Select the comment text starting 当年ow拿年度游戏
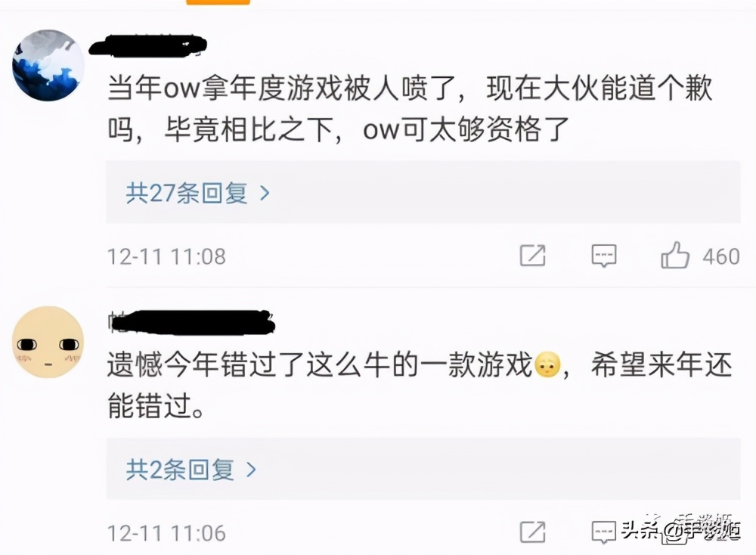Screen dimensions: 756x555 click(x=410, y=109)
